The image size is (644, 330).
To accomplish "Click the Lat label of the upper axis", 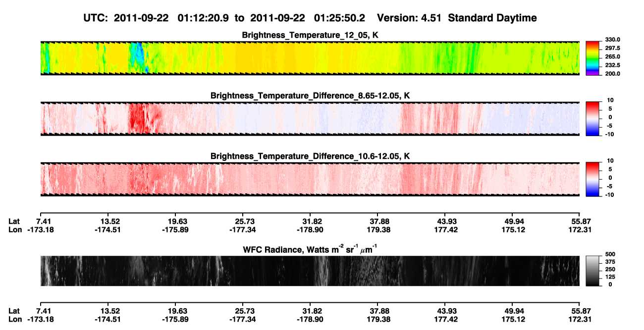I will (14, 221).
